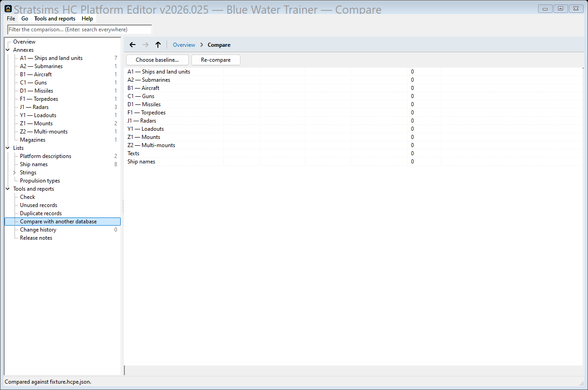Open Release notes in the sidebar
This screenshot has height=390, width=588.
(x=36, y=238)
